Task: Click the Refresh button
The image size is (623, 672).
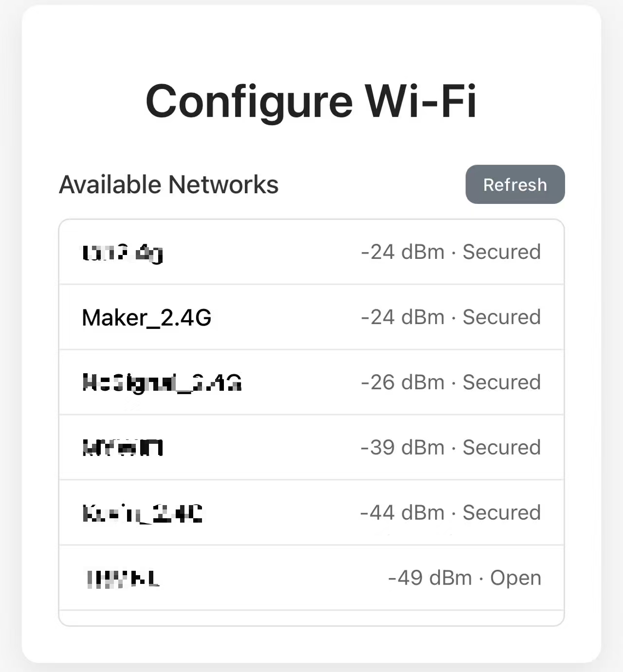Action: (515, 184)
